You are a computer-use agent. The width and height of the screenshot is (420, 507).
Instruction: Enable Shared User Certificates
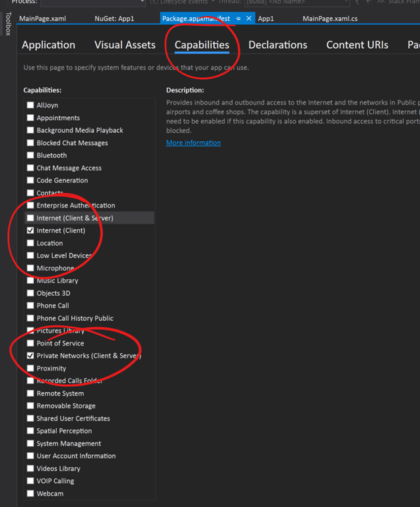pyautogui.click(x=30, y=419)
